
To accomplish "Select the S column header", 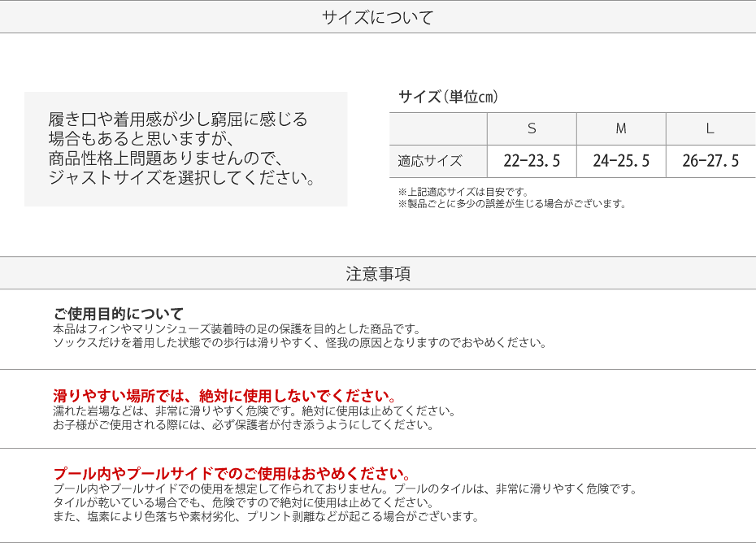I will pyautogui.click(x=532, y=128).
